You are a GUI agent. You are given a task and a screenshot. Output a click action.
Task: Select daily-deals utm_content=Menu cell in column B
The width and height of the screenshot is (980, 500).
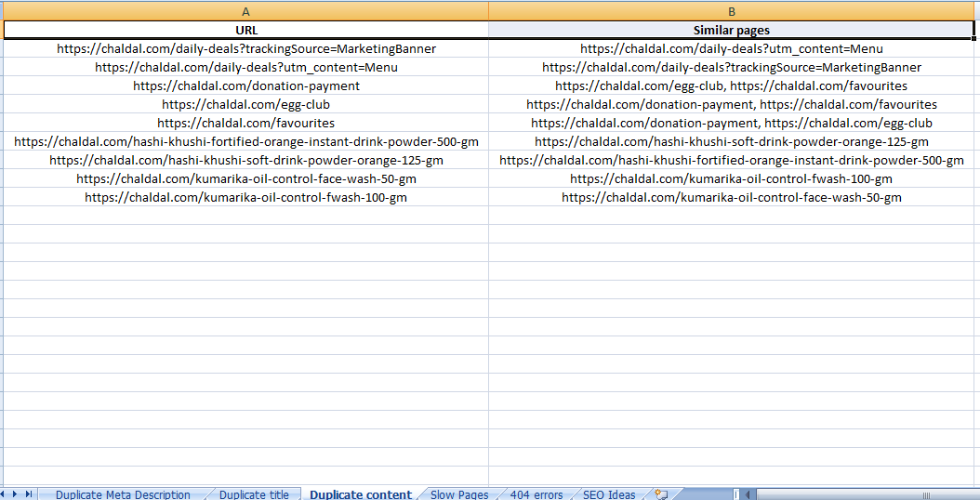(x=731, y=48)
